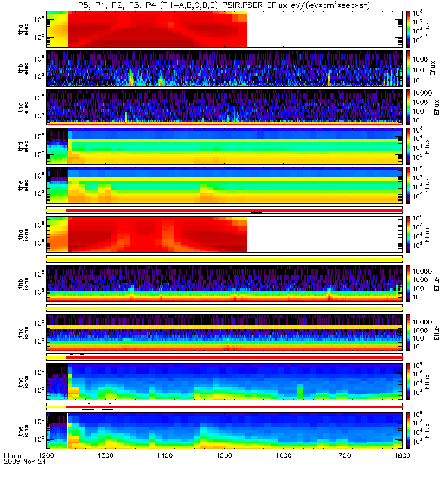The width and height of the screenshot is (448, 478).
Task: Click "10000" tick on thb ions colorbar
Action: coord(422,271)
